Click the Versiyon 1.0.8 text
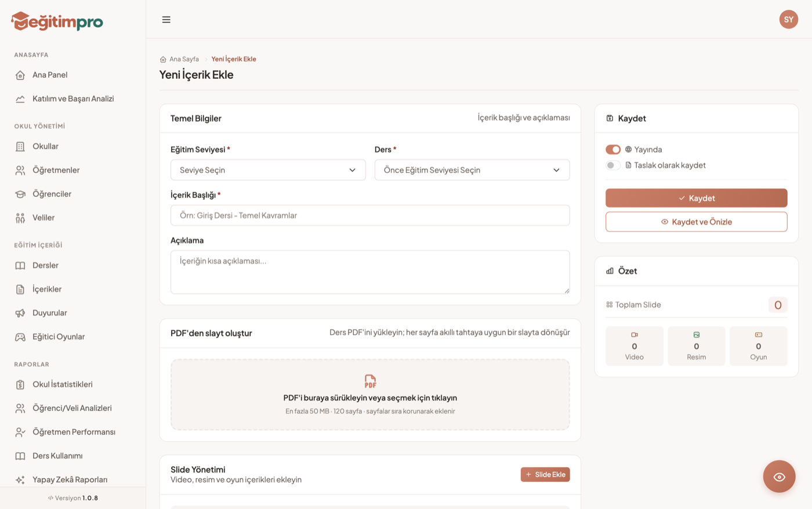The image size is (812, 509). 73,498
